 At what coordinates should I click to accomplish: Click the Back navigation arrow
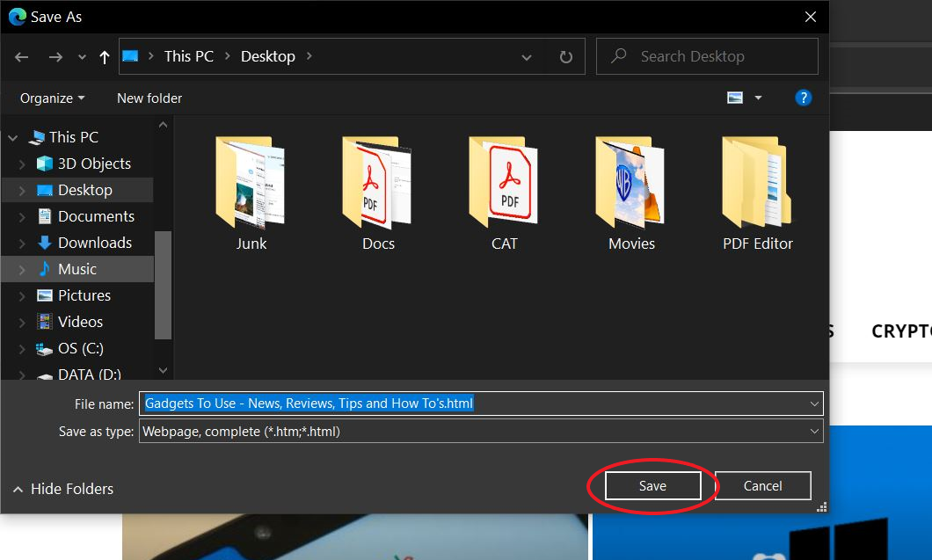pyautogui.click(x=22, y=57)
